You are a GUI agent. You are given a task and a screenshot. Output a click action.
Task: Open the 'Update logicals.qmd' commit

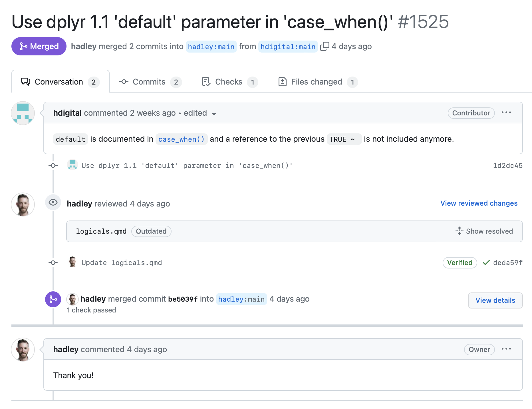tap(122, 263)
